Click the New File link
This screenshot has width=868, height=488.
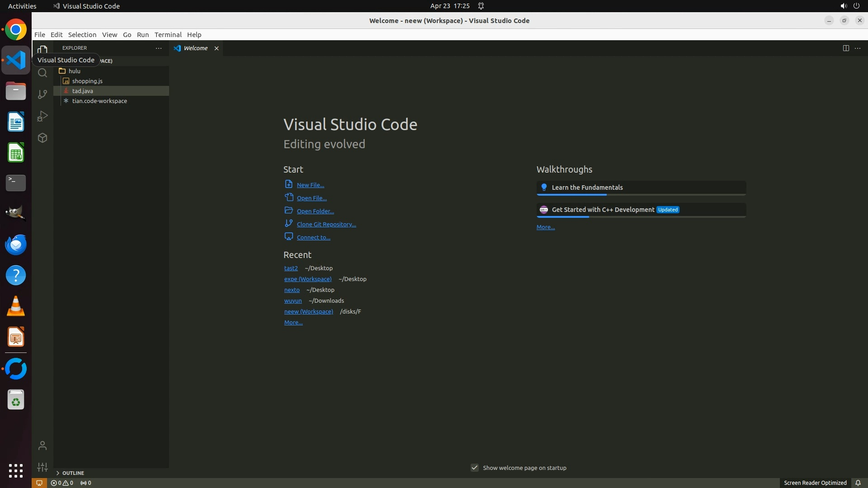click(310, 185)
